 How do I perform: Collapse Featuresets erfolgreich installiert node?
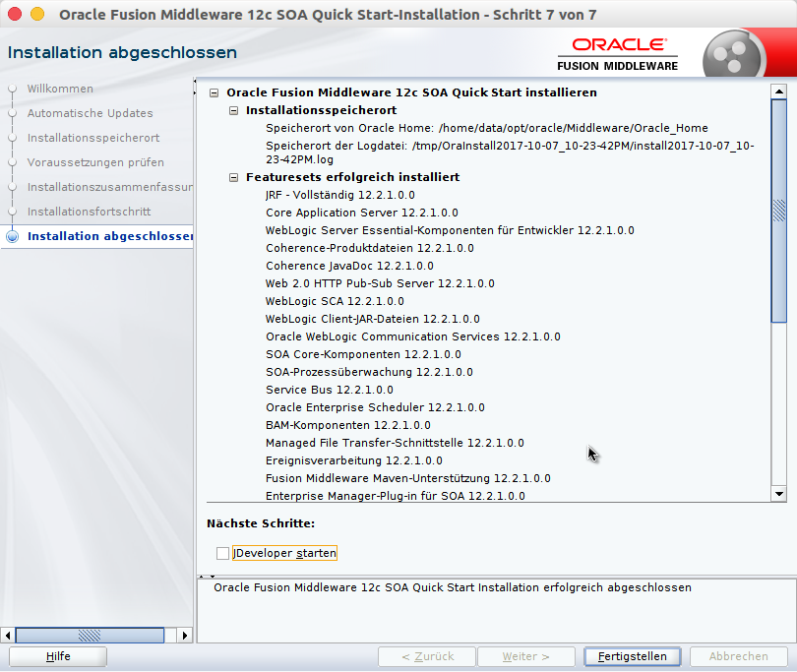point(233,177)
